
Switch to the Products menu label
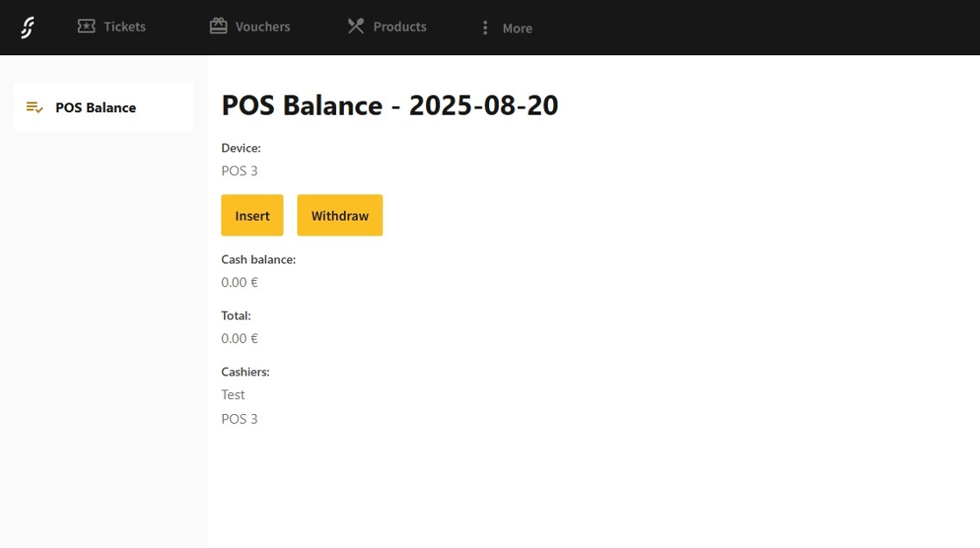coord(400,27)
